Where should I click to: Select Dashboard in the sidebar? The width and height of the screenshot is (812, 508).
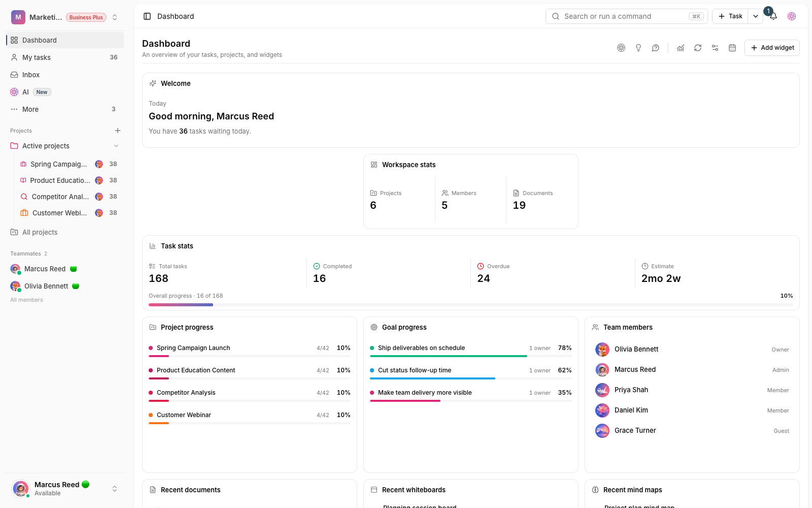point(65,40)
